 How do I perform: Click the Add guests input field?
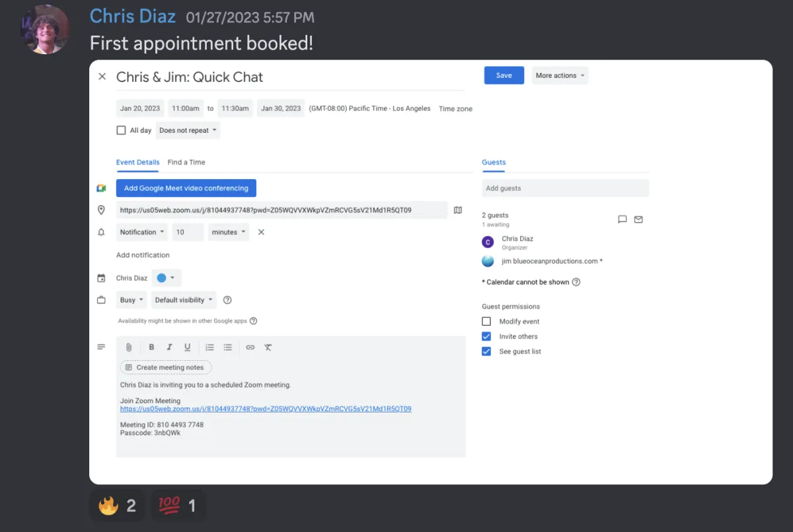[566, 188]
